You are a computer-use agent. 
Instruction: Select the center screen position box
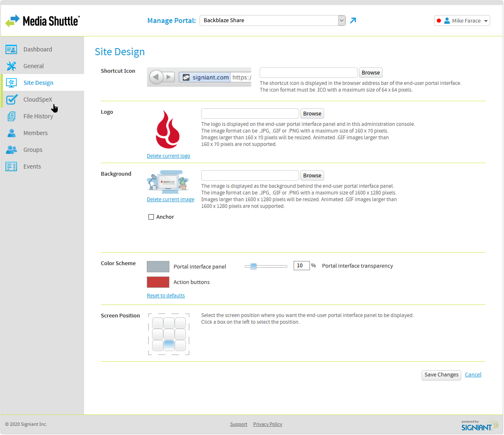[x=169, y=334]
